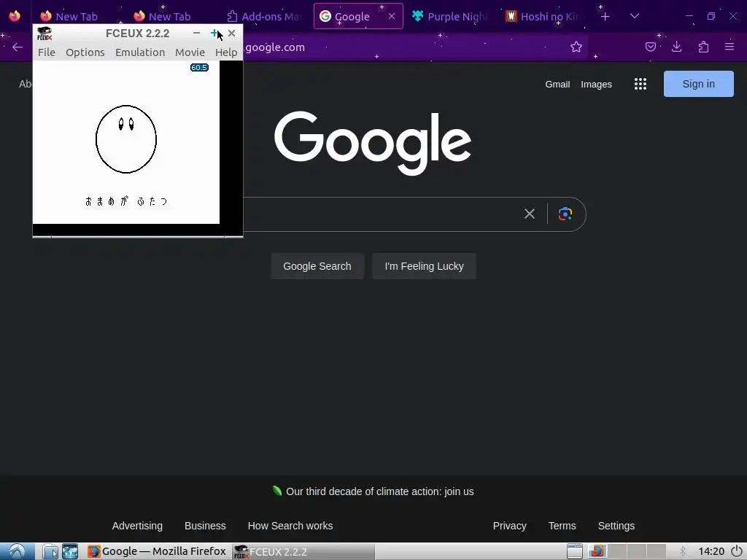Open the Firefox downloads panel
Screen dimensions: 747x560
click(x=676, y=47)
